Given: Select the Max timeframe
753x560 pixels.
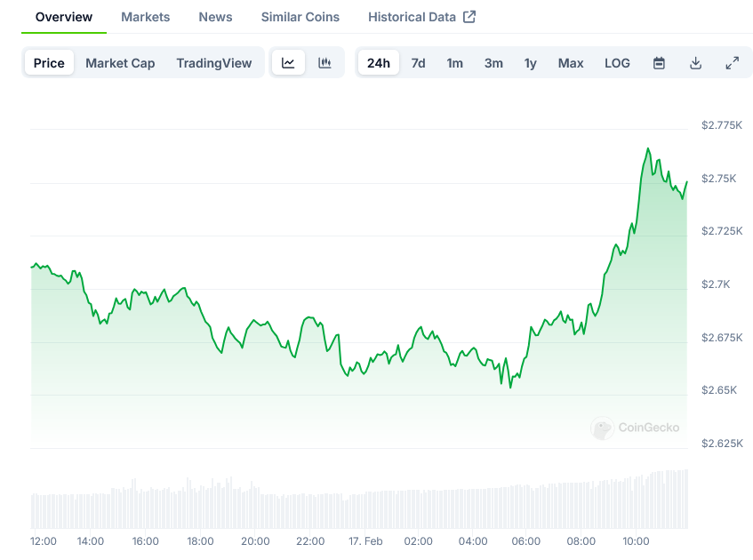Looking at the screenshot, I should coord(570,62).
